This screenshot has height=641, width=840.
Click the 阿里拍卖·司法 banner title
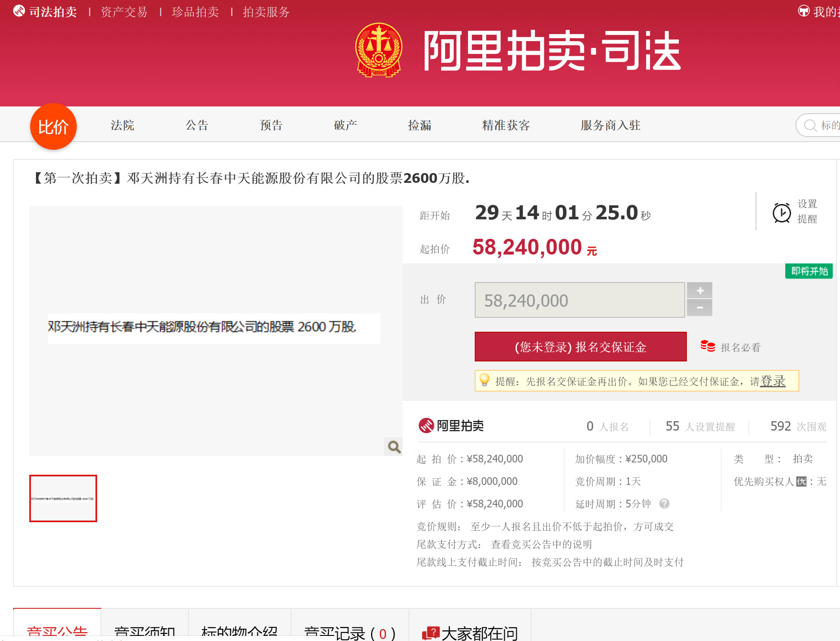tap(552, 51)
